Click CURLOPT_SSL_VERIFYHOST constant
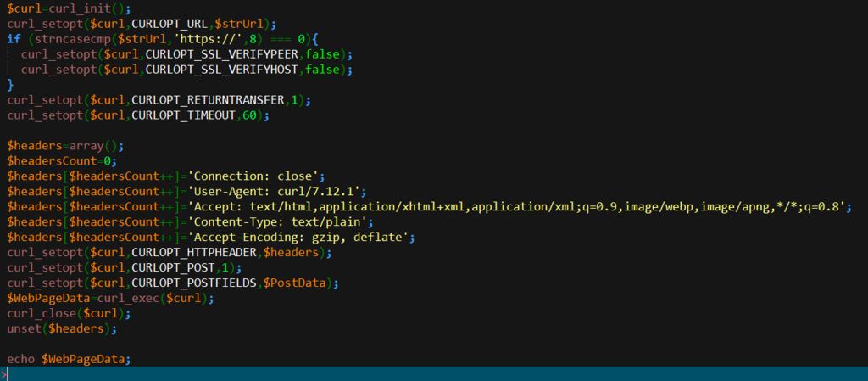 pos(223,70)
